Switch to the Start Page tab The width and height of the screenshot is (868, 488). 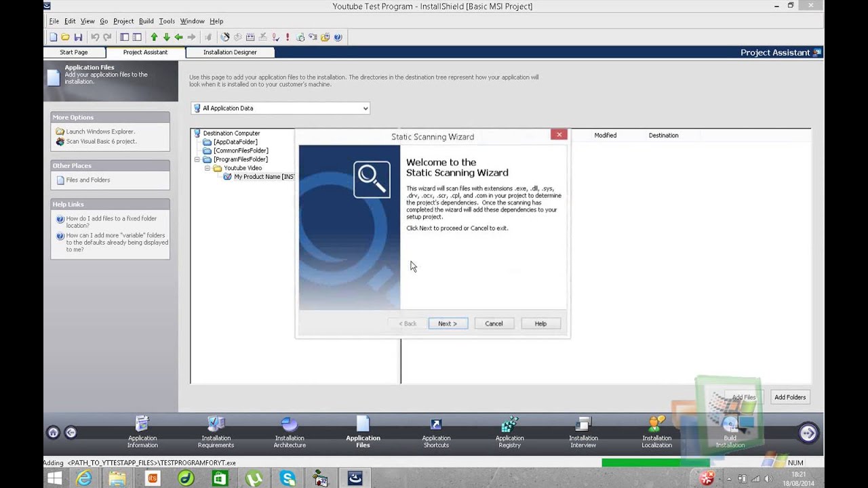[x=74, y=52]
